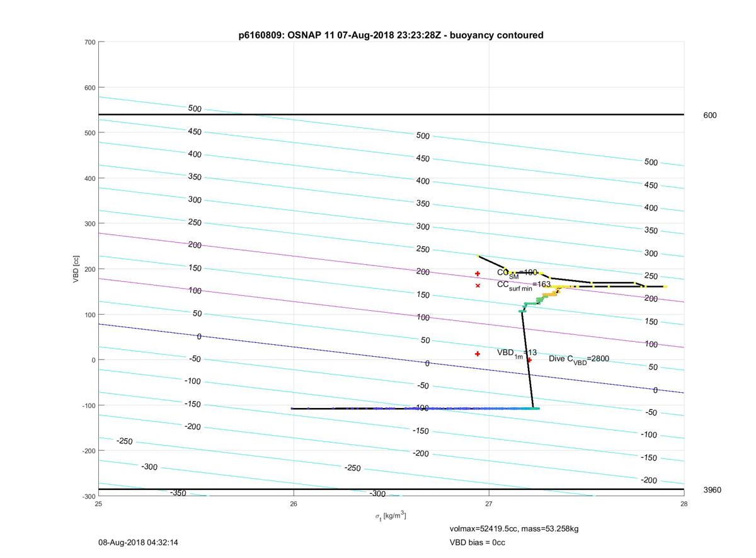Click the red plus marker left of CC SM
The height and width of the screenshot is (558, 756).
478,274
